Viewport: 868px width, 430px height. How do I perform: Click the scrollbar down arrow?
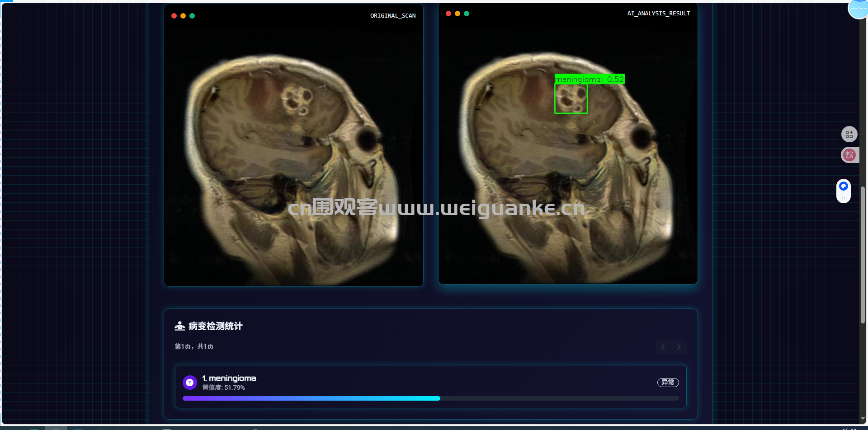pos(863,419)
